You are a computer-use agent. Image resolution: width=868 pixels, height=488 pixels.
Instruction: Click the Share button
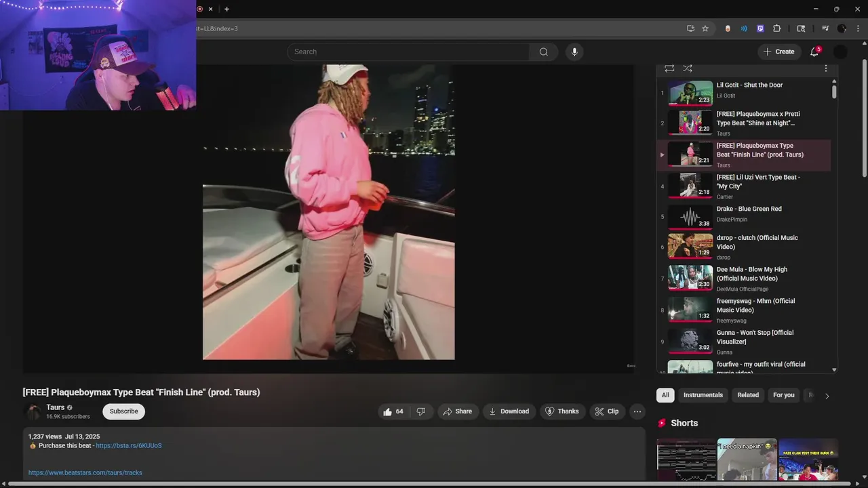pyautogui.click(x=457, y=411)
